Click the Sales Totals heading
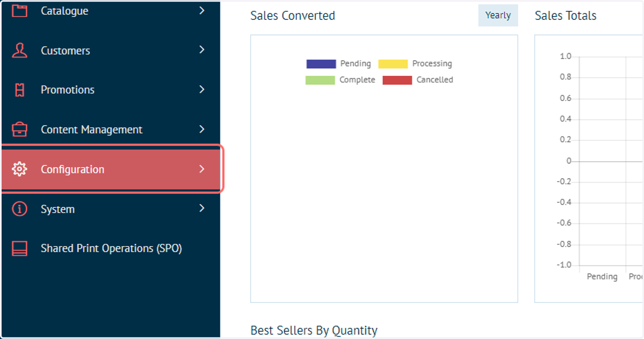Image resolution: width=644 pixels, height=339 pixels. [x=566, y=16]
